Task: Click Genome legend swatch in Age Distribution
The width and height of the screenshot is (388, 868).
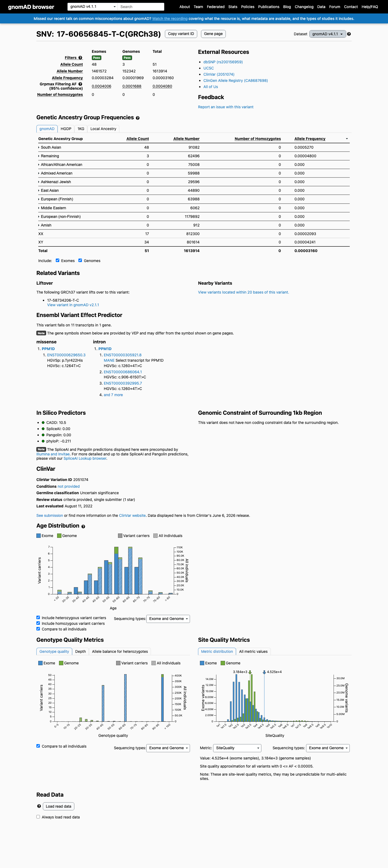Action: (59, 536)
